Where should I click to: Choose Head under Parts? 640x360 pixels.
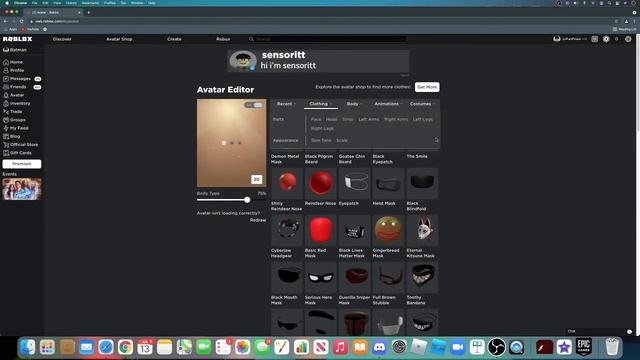point(331,120)
